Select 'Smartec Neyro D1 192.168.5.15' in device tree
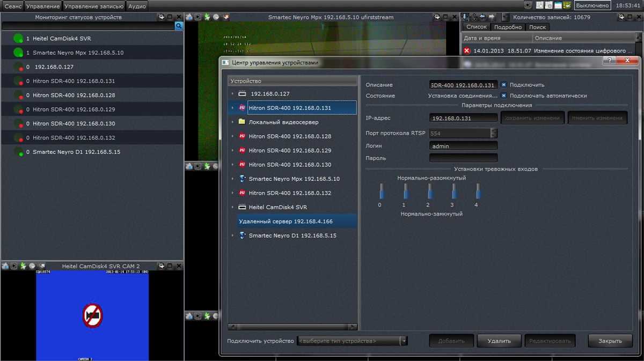The width and height of the screenshot is (644, 361). pos(292,235)
